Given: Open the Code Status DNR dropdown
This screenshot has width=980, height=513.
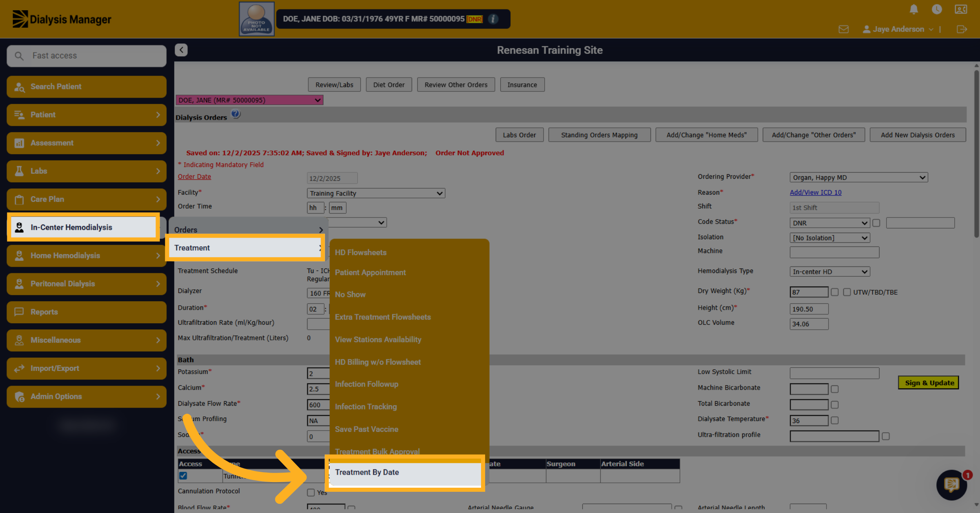Looking at the screenshot, I should (830, 223).
